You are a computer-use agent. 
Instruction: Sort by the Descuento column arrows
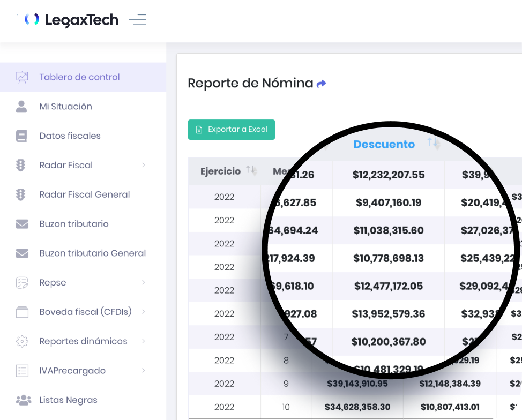433,143
